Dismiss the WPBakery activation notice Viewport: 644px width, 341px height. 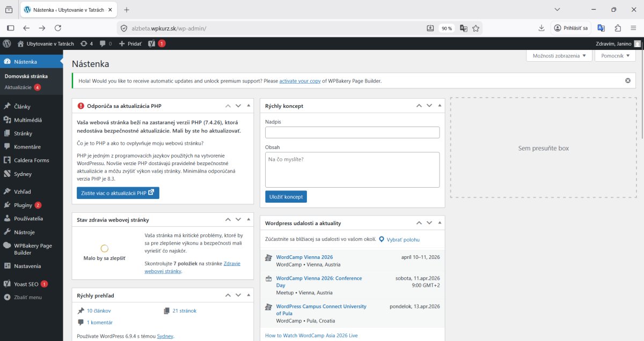[x=627, y=80]
